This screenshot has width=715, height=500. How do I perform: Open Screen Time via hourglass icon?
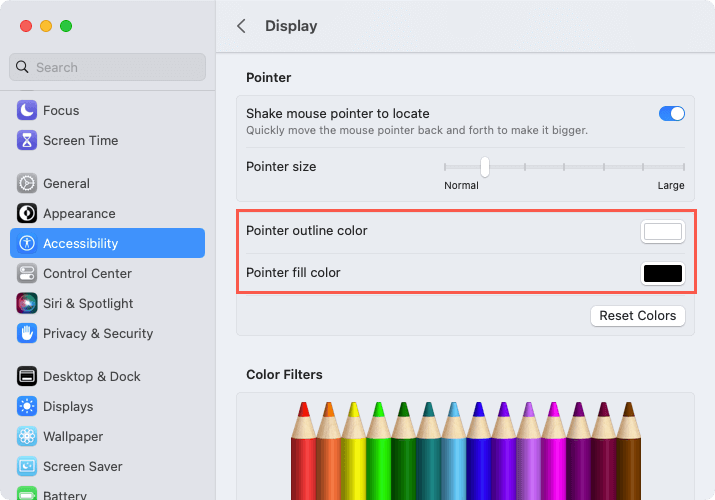click(27, 140)
